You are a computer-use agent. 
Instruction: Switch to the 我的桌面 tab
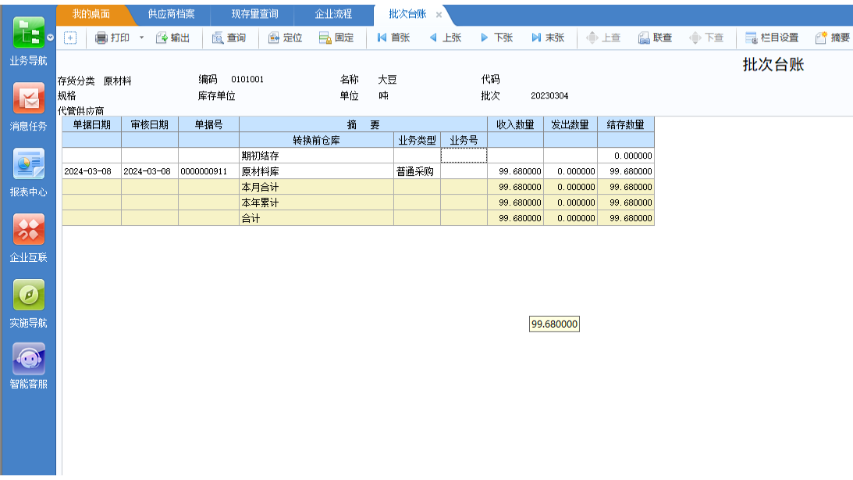tap(91, 14)
